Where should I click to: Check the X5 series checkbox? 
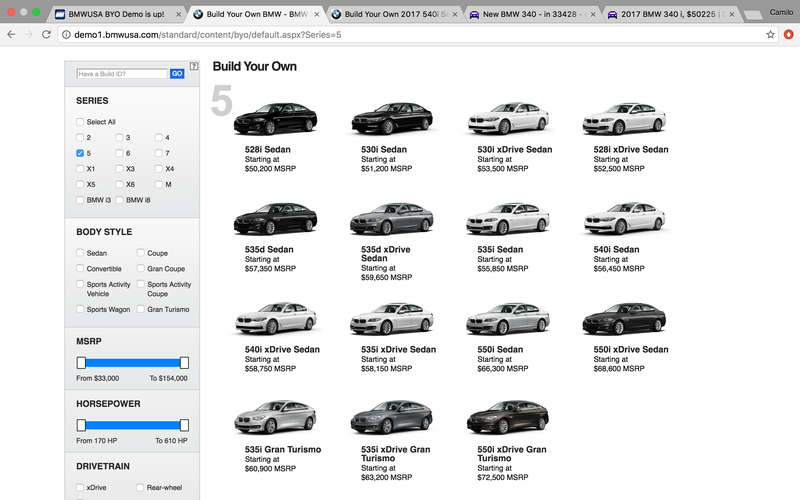click(80, 184)
